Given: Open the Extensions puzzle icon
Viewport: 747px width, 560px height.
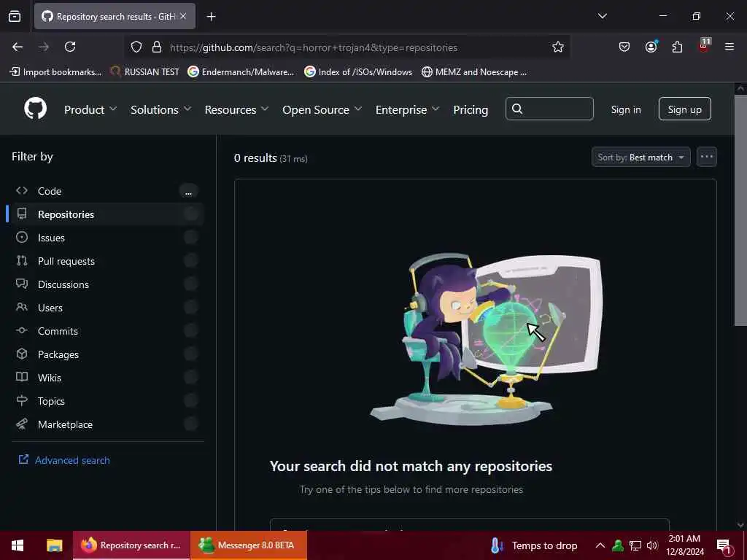Looking at the screenshot, I should (x=677, y=47).
